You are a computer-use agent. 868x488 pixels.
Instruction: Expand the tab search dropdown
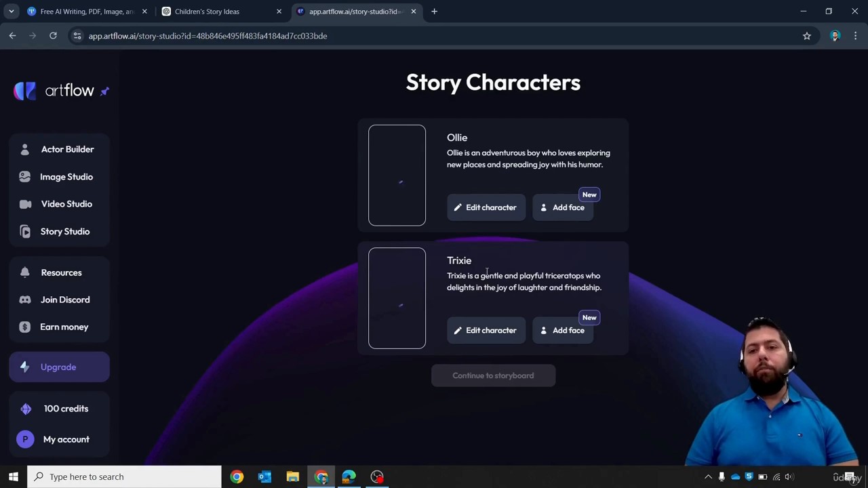[11, 12]
